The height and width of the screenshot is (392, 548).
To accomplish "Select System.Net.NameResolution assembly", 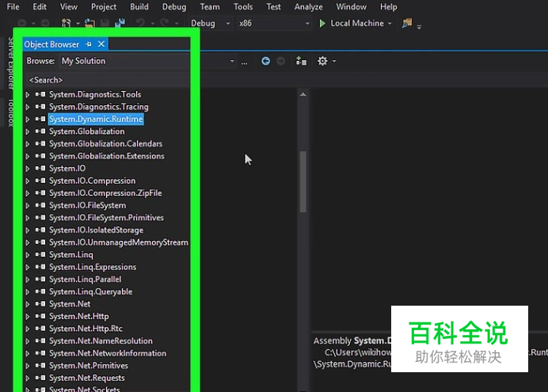I will pyautogui.click(x=101, y=341).
